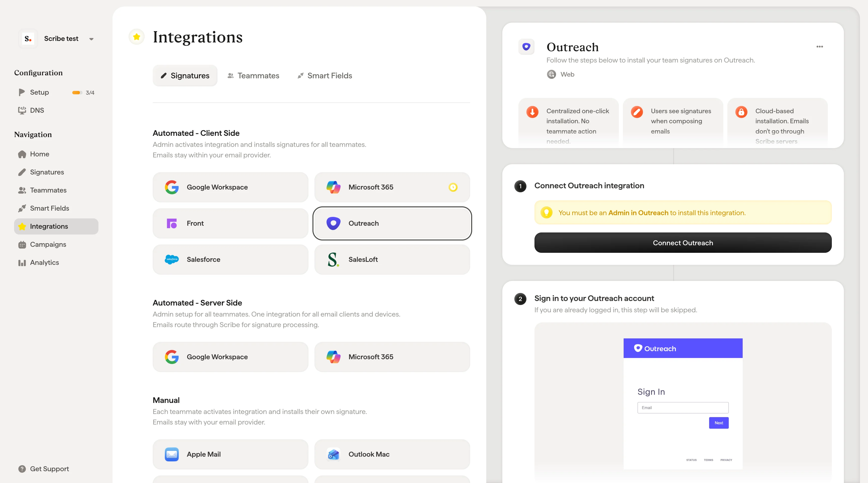Image resolution: width=868 pixels, height=483 pixels.
Task: Click the Smart Fields icon in sidebar
Action: pyautogui.click(x=22, y=209)
